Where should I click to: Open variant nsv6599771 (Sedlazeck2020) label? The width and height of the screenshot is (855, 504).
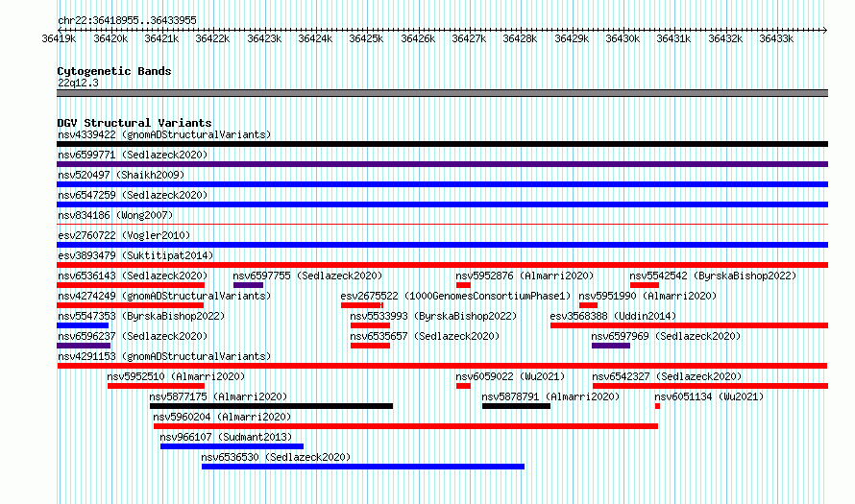(x=133, y=155)
